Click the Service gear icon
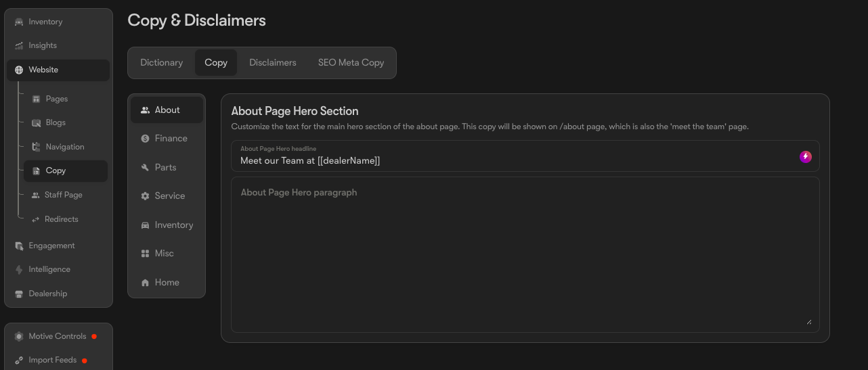 point(145,196)
